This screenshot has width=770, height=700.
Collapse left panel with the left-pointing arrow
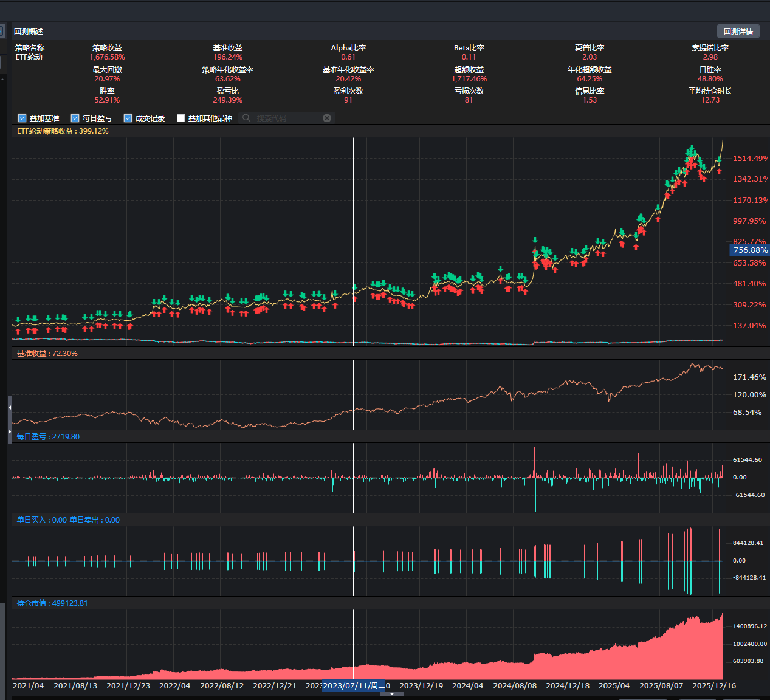(10, 408)
